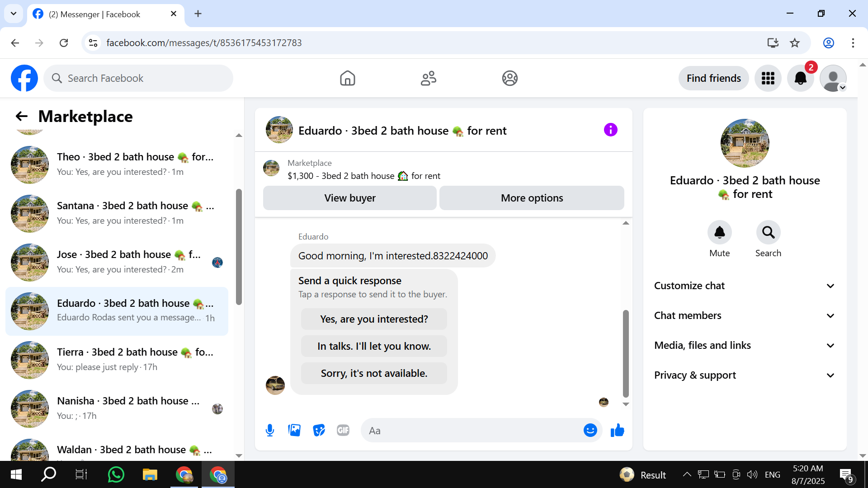Open volume control in system tray
Image resolution: width=868 pixels, height=488 pixels.
coord(752,474)
